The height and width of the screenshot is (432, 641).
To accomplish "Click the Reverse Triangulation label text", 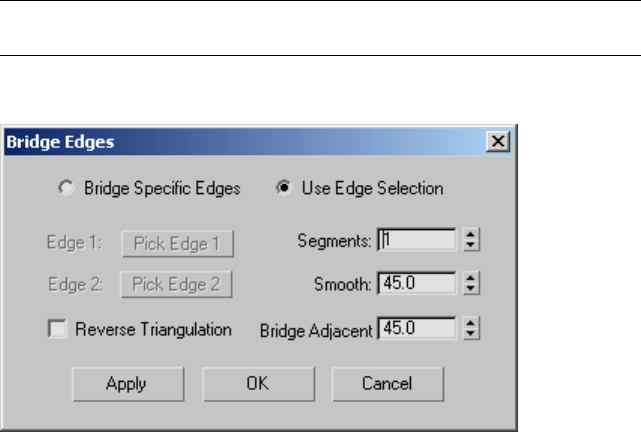I will pyautogui.click(x=154, y=329).
